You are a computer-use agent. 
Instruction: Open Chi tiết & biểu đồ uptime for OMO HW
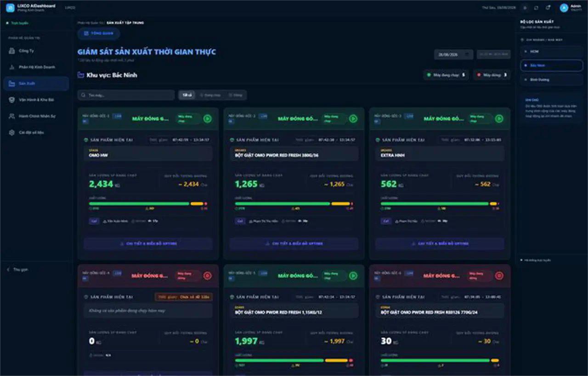pyautogui.click(x=148, y=243)
